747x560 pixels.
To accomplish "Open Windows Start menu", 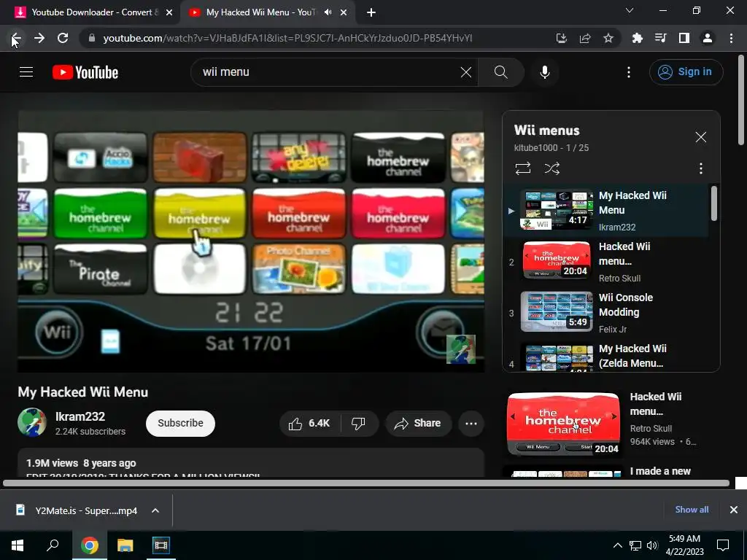I will click(18, 545).
